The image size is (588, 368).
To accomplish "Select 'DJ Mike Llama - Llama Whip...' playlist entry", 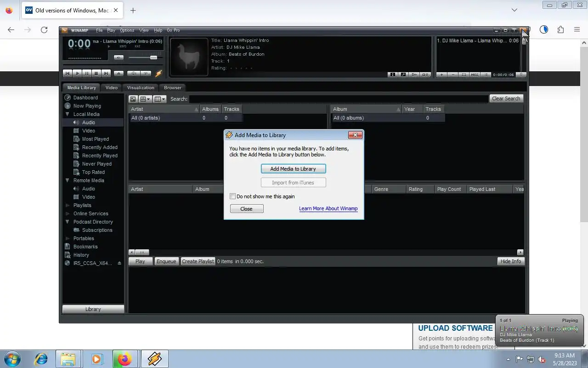I will point(478,40).
